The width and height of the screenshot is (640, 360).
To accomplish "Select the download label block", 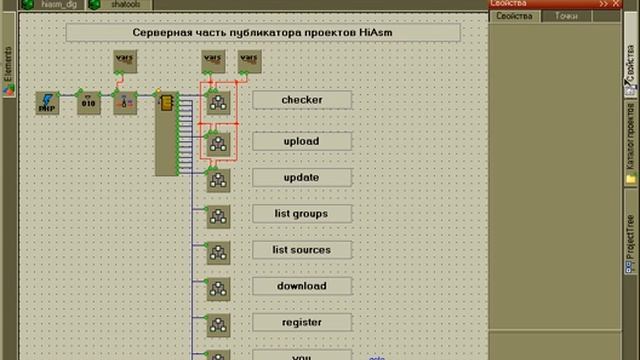I will pos(302,286).
